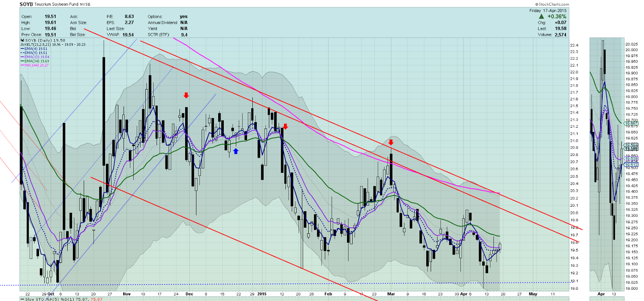Image resolution: width=644 pixels, height=301 pixels.
Task: Click the 'MA(144) 20.27' legend text
Action: click(36, 65)
